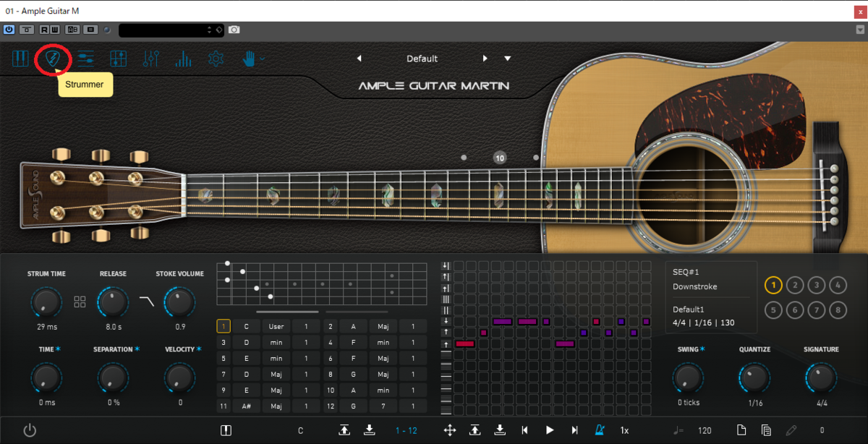868x444 pixels.
Task: Click first chord page bar indicator
Action: (286, 312)
